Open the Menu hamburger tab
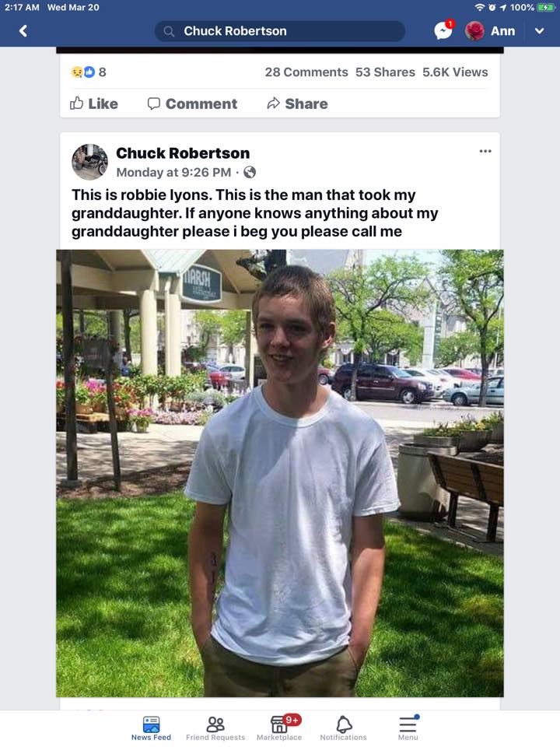This screenshot has height=747, width=560. tap(408, 728)
